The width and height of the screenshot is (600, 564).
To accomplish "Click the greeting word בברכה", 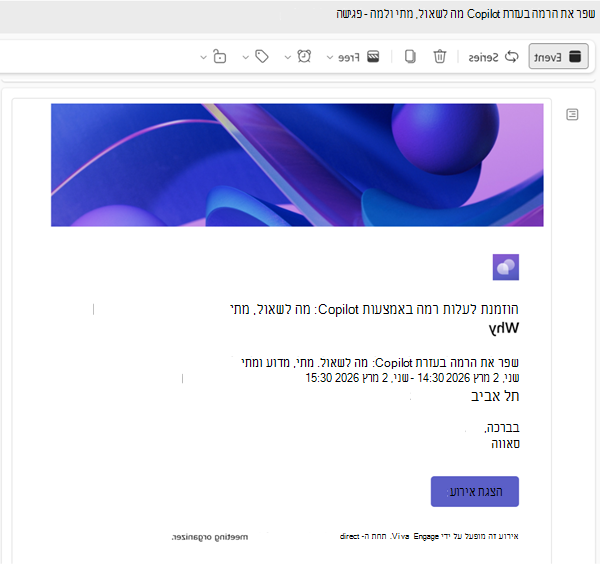I will tap(502, 427).
